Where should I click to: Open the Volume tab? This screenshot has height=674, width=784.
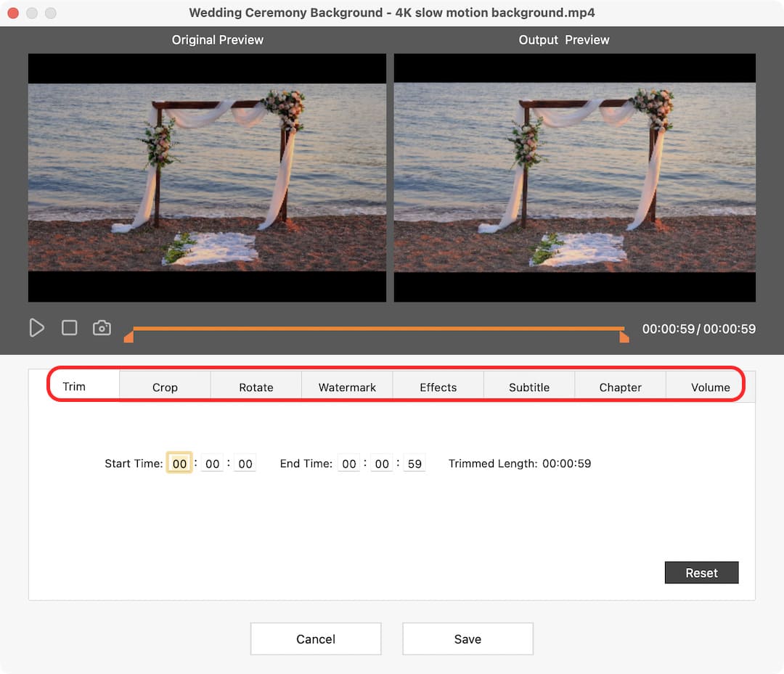[x=710, y=387]
